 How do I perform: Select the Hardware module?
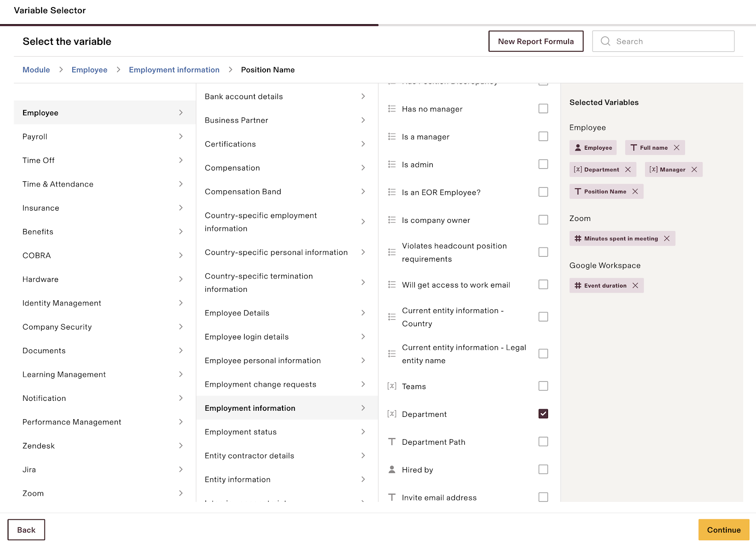(x=105, y=279)
